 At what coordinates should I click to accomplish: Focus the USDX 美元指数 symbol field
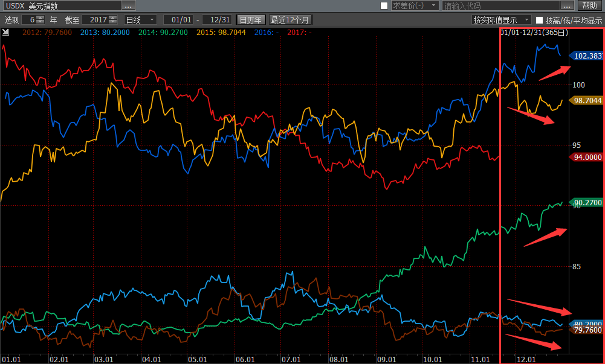tap(62, 6)
